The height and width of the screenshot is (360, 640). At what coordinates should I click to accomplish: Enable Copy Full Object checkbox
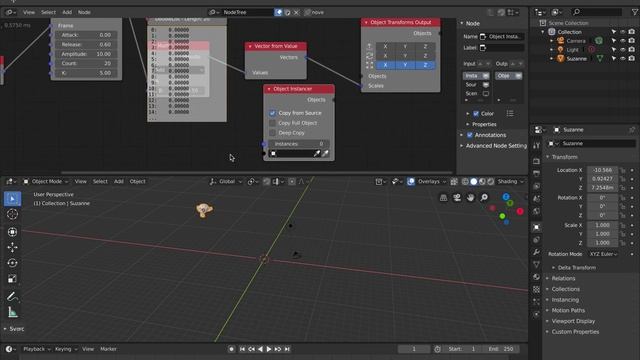pyautogui.click(x=272, y=123)
